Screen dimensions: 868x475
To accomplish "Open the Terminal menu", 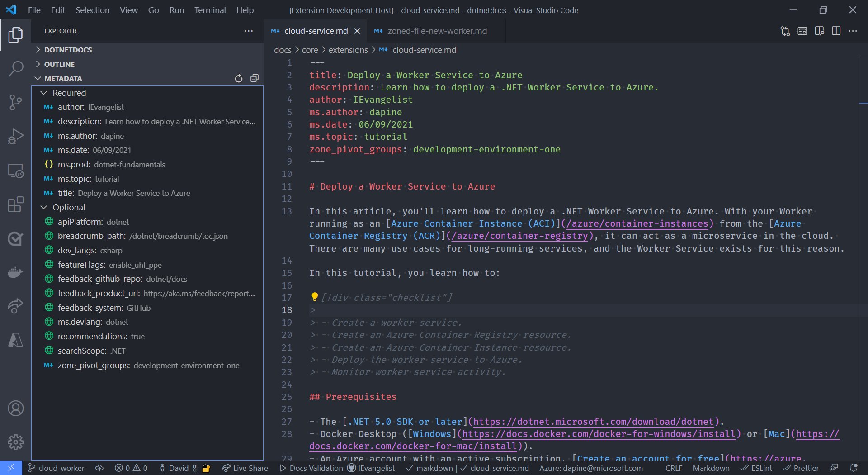I will [x=210, y=10].
